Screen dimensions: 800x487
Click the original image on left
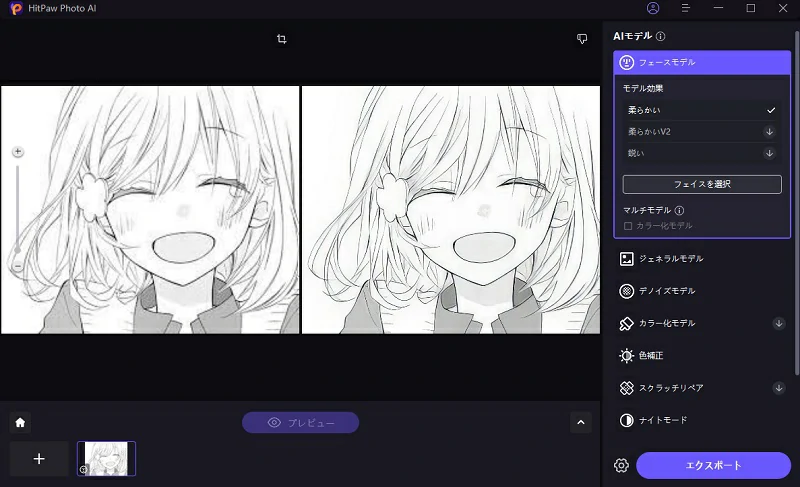click(x=150, y=210)
